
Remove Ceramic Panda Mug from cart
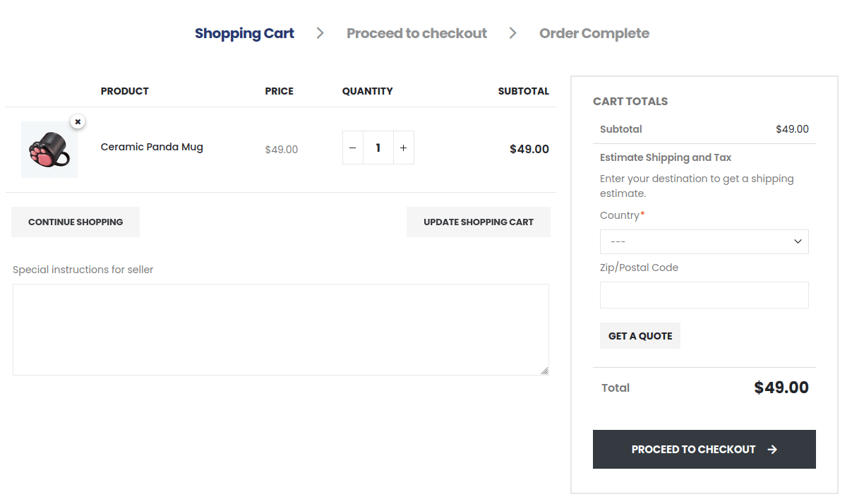[x=78, y=121]
